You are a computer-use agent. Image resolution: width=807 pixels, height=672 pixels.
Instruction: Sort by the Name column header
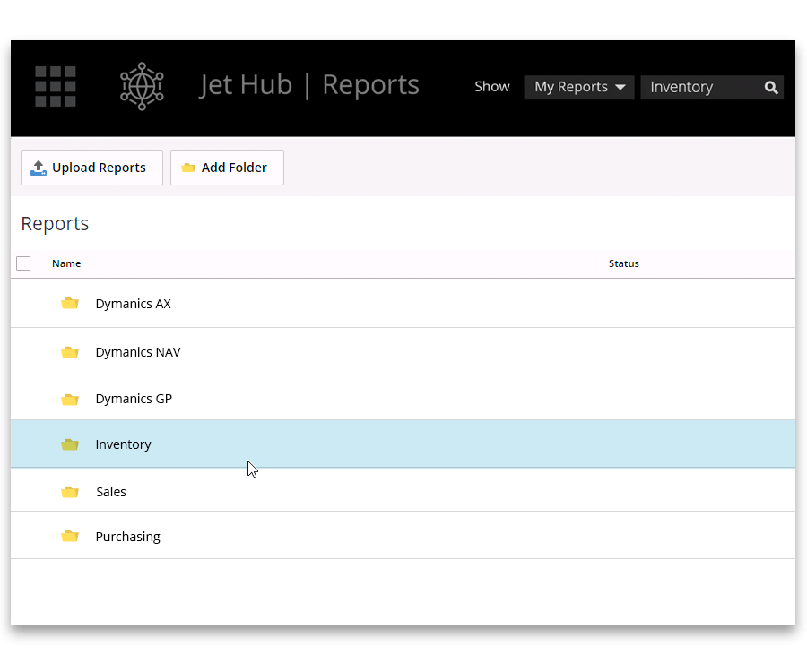(x=66, y=263)
